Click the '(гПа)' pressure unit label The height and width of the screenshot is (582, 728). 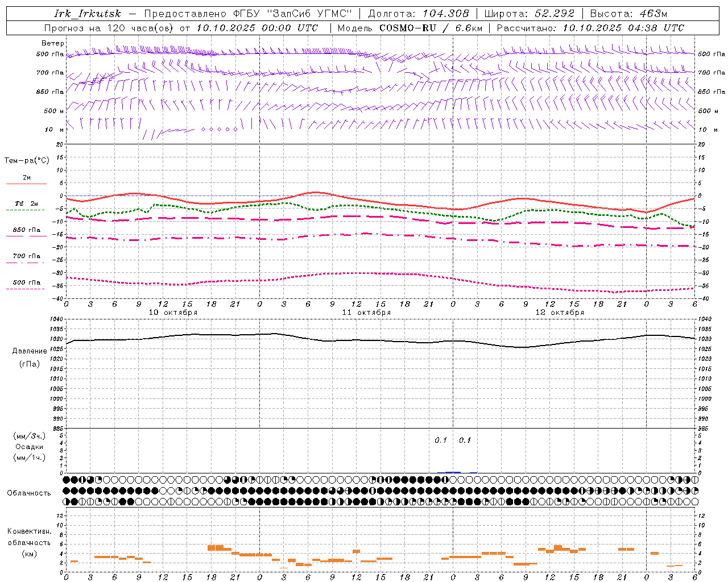click(30, 364)
